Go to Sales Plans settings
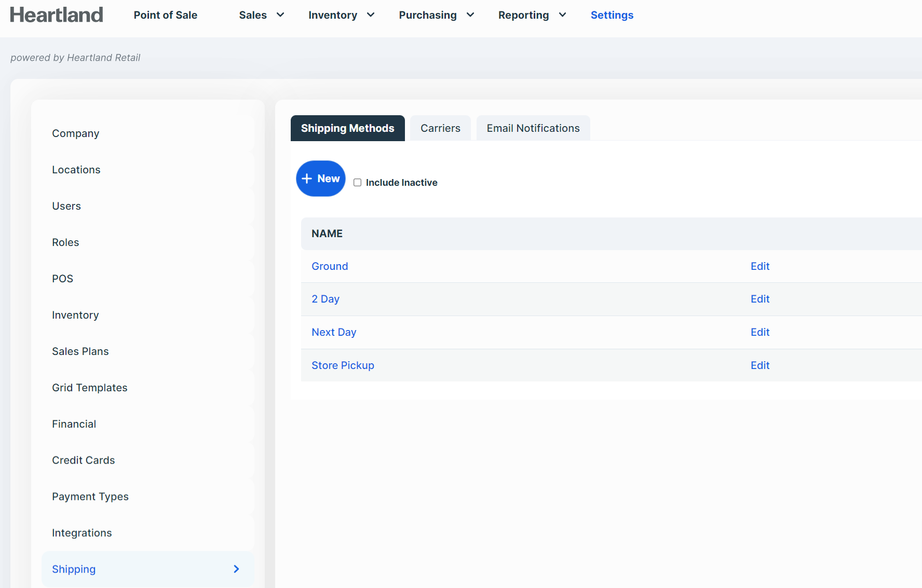Screen dimensions: 922x588 [x=148, y=351]
